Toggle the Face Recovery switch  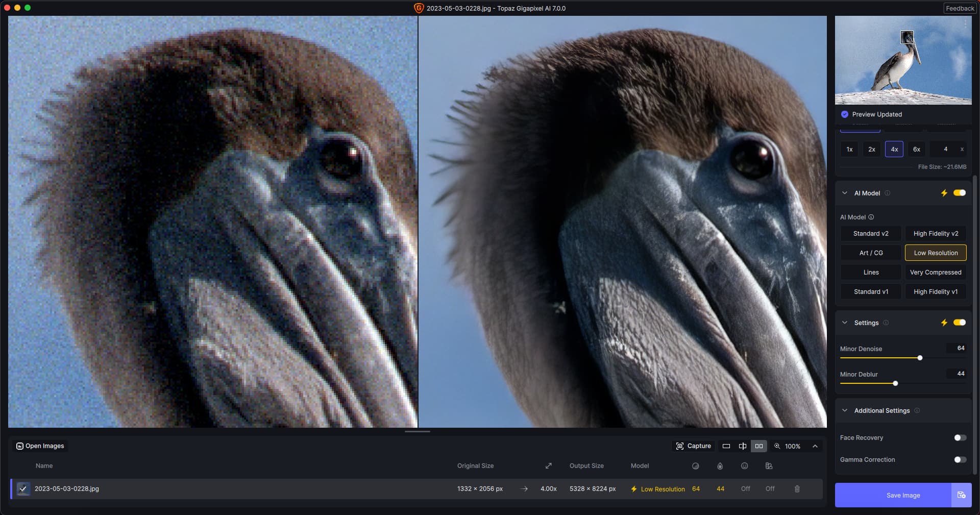(x=960, y=438)
